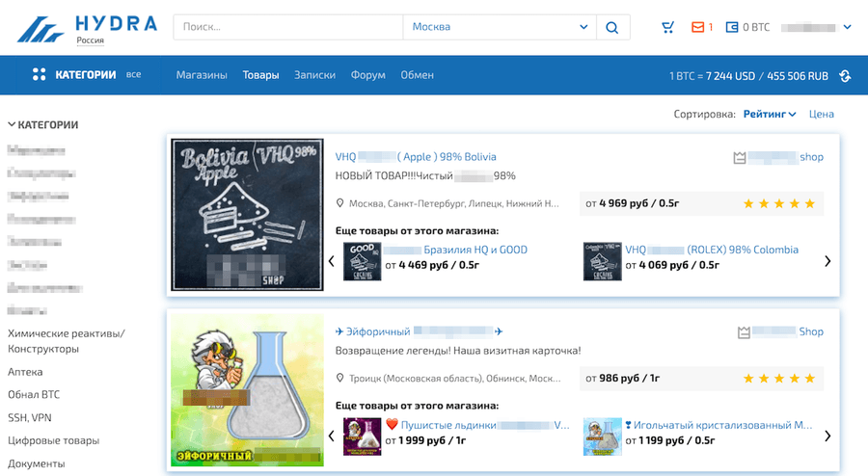Click the 'от 1 199 руб / 0.5г' price

tap(670, 440)
